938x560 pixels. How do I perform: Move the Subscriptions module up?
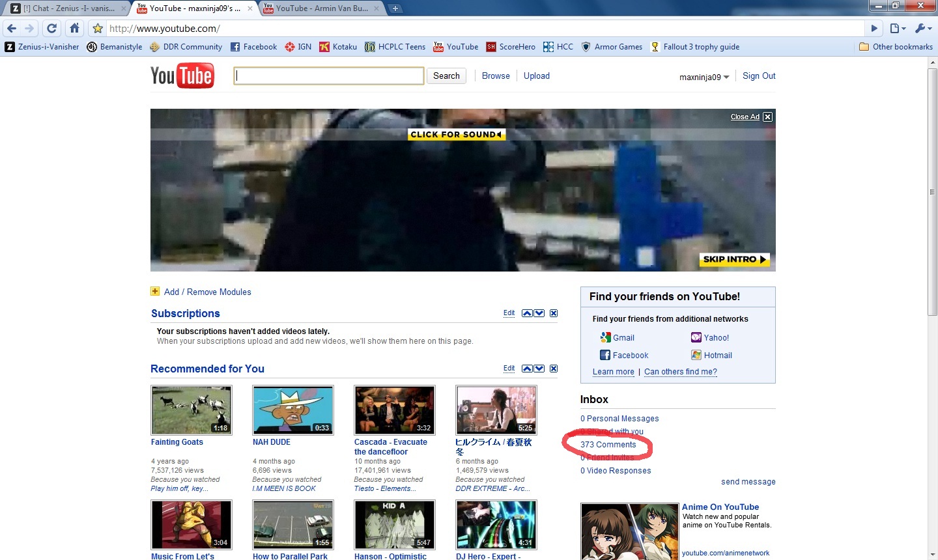click(527, 313)
